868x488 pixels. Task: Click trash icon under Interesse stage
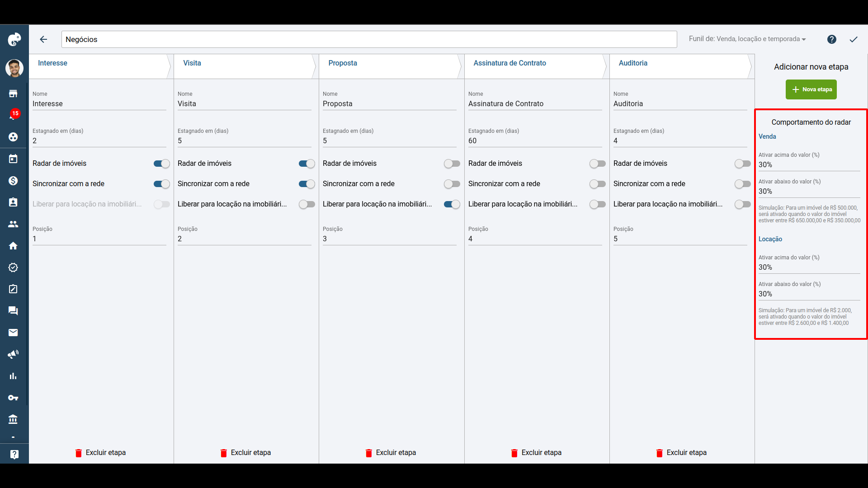click(79, 453)
